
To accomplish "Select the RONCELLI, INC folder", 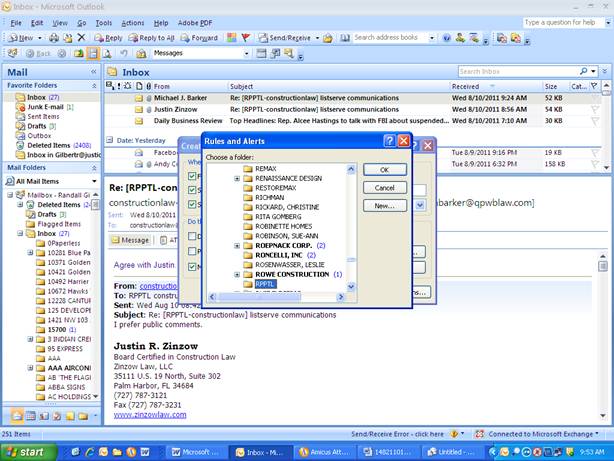I will point(279,255).
